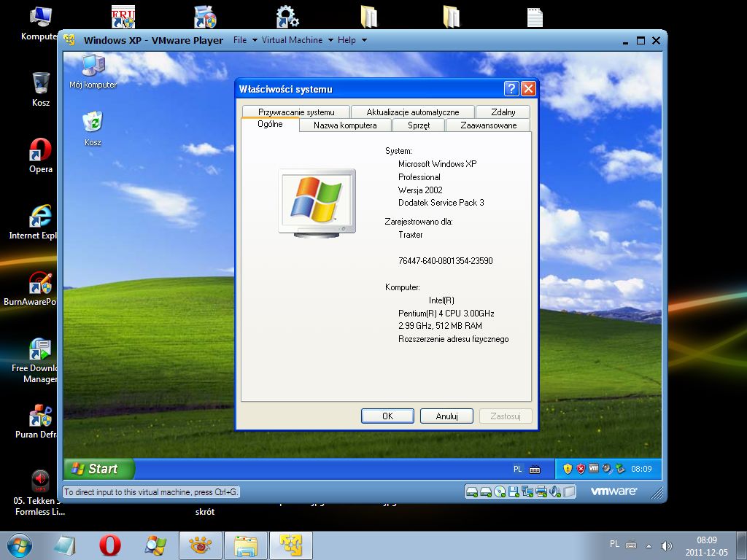Click the network adapter icon in VMware status bar
This screenshot has width=747, height=560.
[x=527, y=492]
